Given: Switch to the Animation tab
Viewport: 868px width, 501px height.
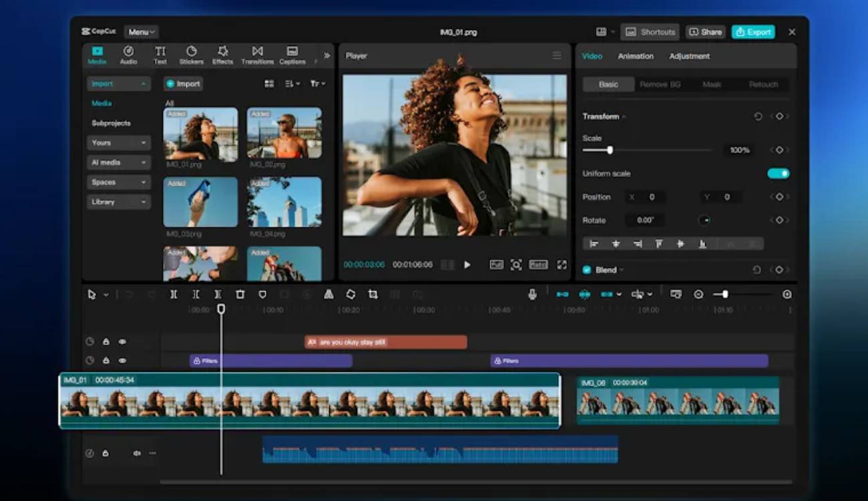Looking at the screenshot, I should pos(636,56).
